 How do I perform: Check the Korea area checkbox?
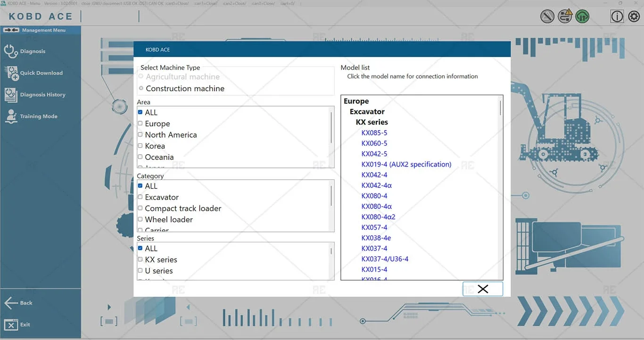point(140,146)
